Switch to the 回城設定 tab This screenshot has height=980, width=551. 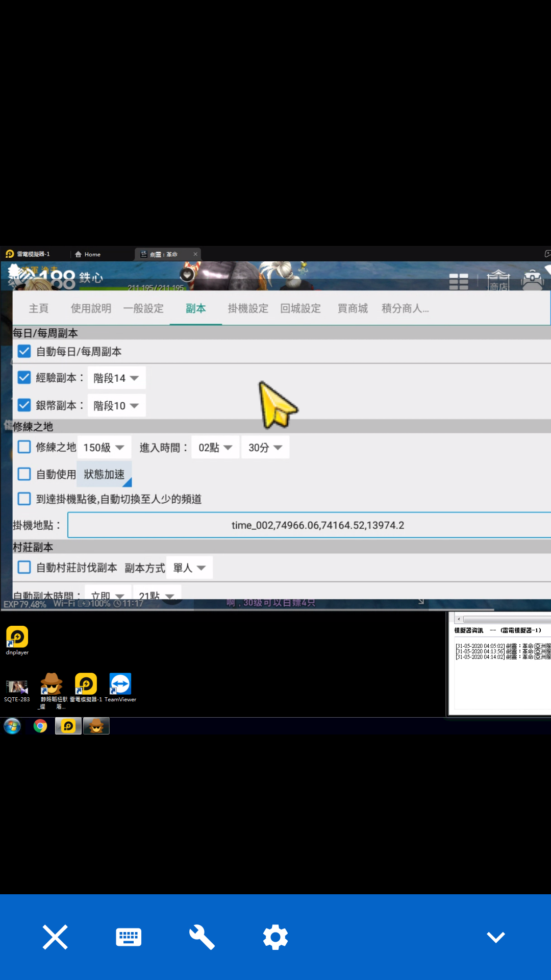pos(300,308)
